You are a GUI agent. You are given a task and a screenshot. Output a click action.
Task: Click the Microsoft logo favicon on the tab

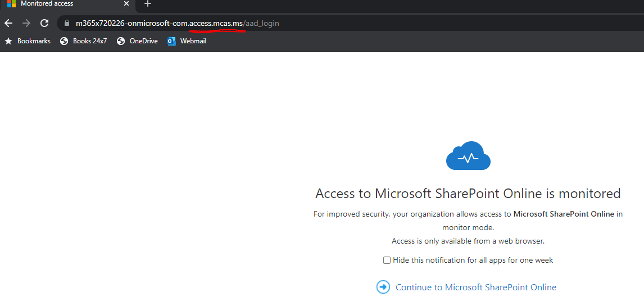pyautogui.click(x=11, y=4)
